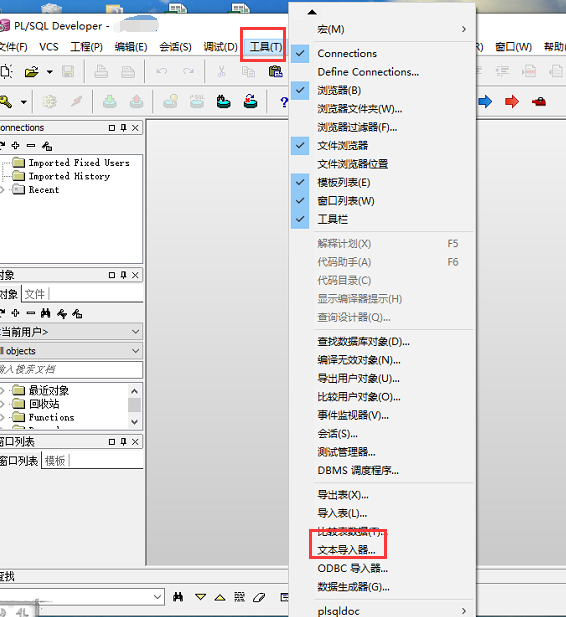
Task: Click the binoculars search icon in find bar
Action: (178, 597)
